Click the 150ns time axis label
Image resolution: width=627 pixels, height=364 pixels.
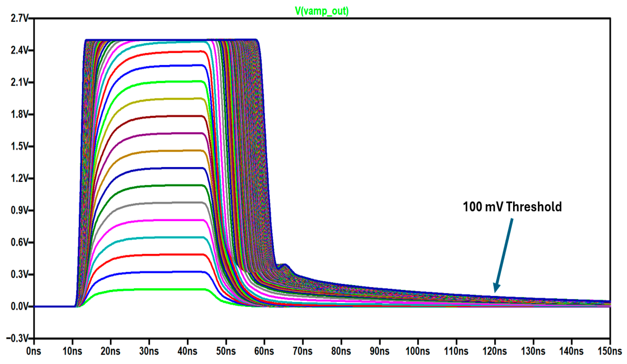coord(610,351)
